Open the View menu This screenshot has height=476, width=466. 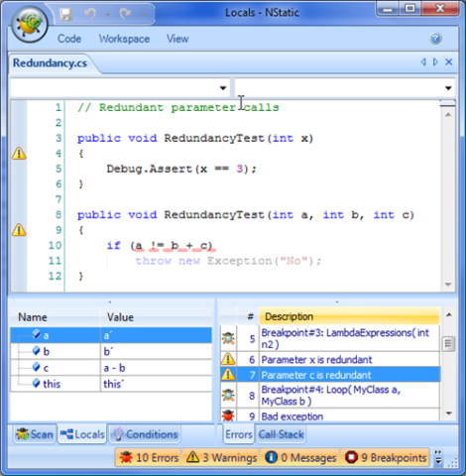[177, 39]
